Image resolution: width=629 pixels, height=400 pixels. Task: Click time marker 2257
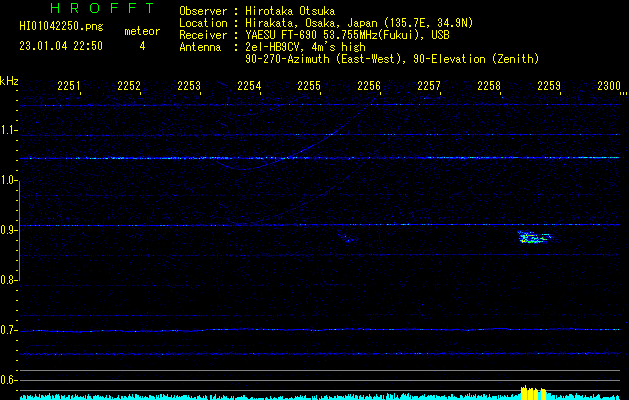point(429,85)
